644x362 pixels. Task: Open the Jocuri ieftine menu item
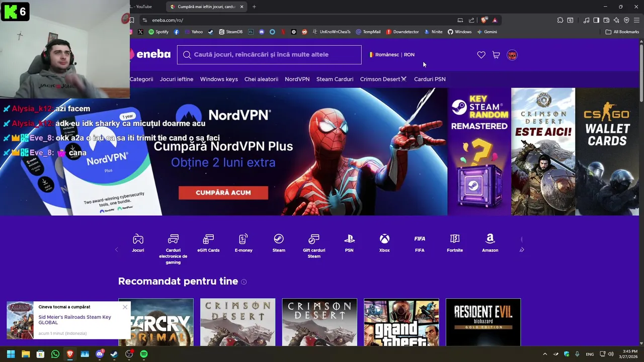(177, 79)
